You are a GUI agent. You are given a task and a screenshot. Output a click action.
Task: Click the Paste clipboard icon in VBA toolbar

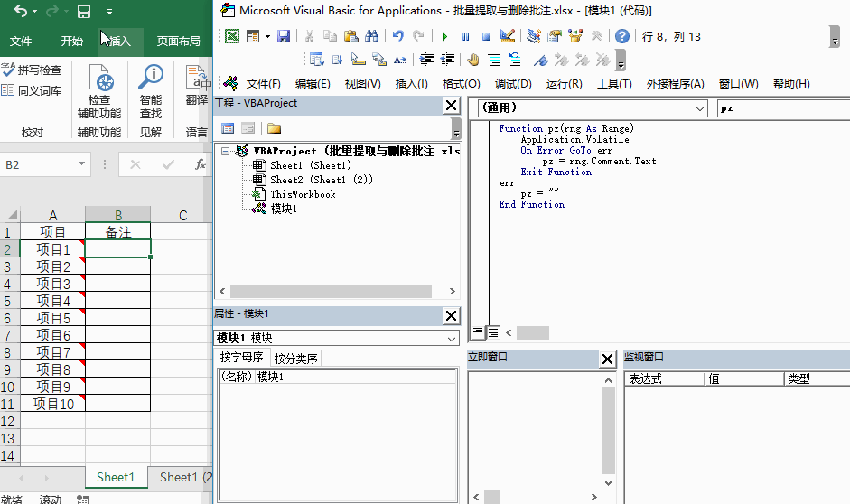pyautogui.click(x=351, y=36)
